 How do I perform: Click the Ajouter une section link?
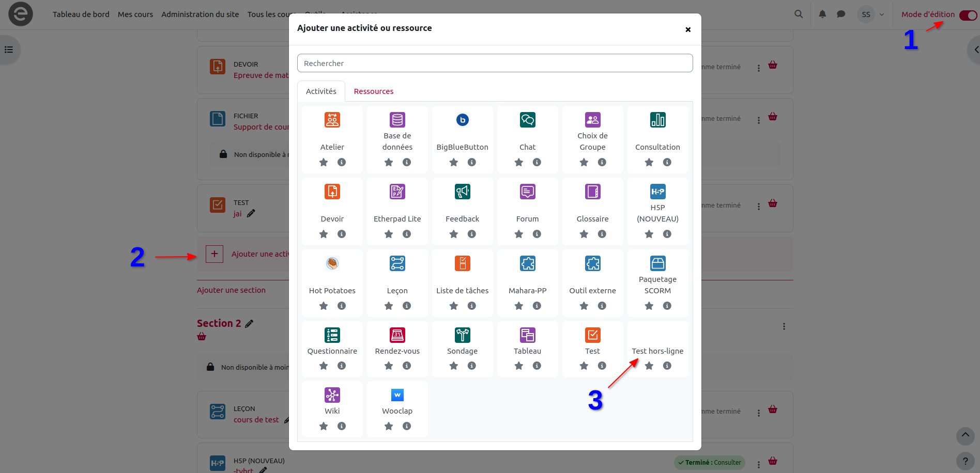coord(231,290)
